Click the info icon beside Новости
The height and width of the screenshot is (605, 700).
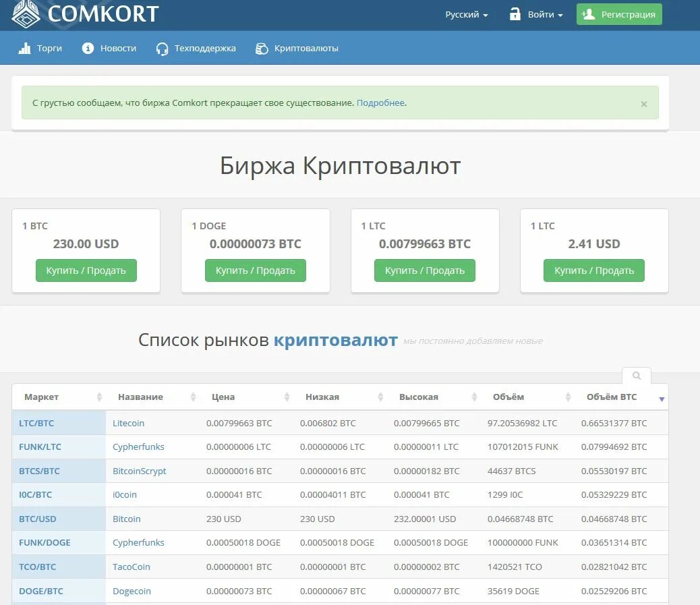pyautogui.click(x=88, y=48)
